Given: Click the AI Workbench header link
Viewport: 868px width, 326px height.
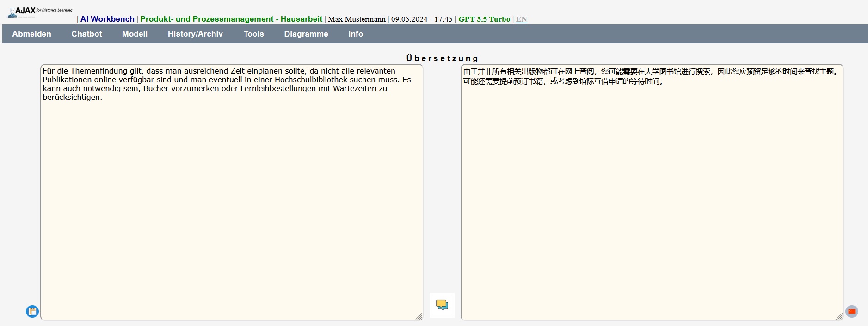Looking at the screenshot, I should pyautogui.click(x=107, y=19).
